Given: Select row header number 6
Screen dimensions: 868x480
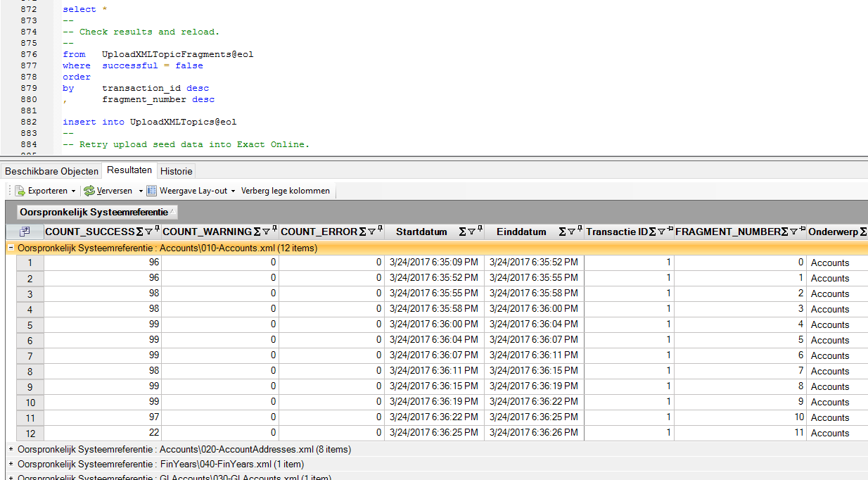Looking at the screenshot, I should click(x=30, y=340).
